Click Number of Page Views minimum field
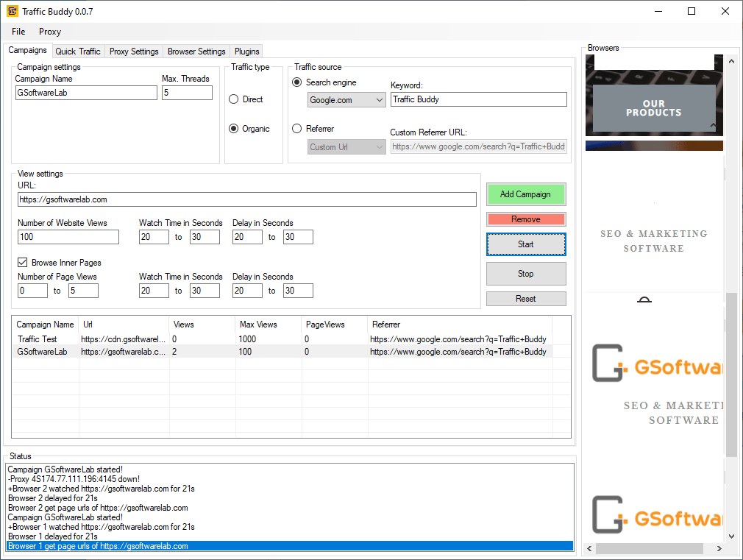This screenshot has height=560, width=743. tap(32, 290)
